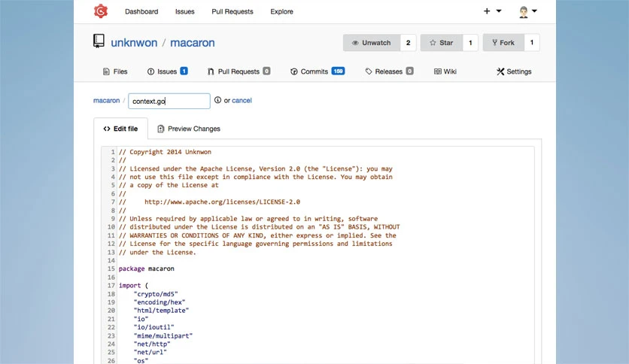Select the Edit file tab
629x364 pixels.
pos(120,129)
